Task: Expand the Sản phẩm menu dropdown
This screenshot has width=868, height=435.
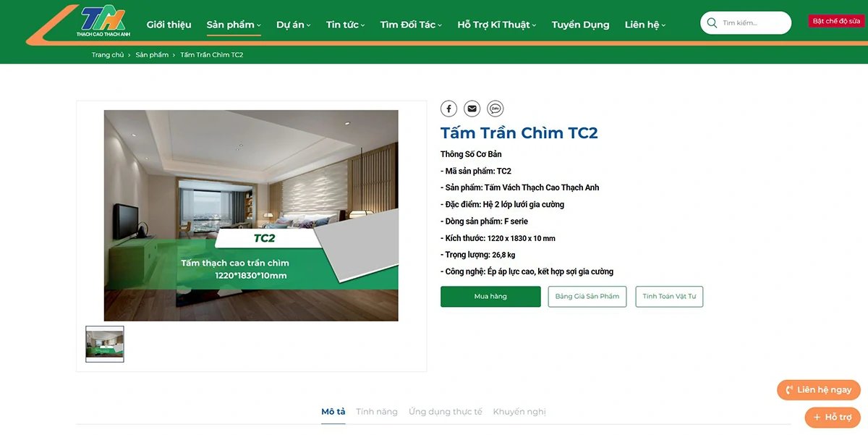Action: [234, 25]
